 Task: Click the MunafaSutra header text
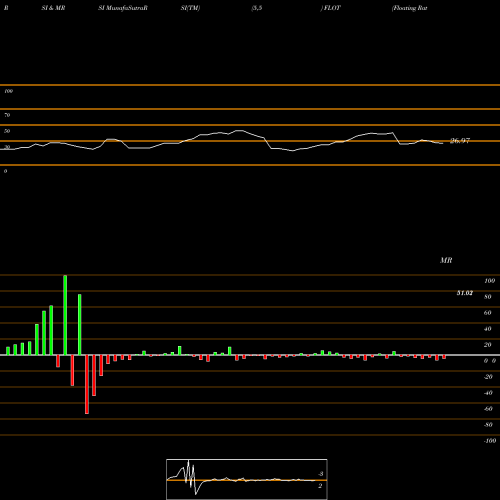click(123, 8)
